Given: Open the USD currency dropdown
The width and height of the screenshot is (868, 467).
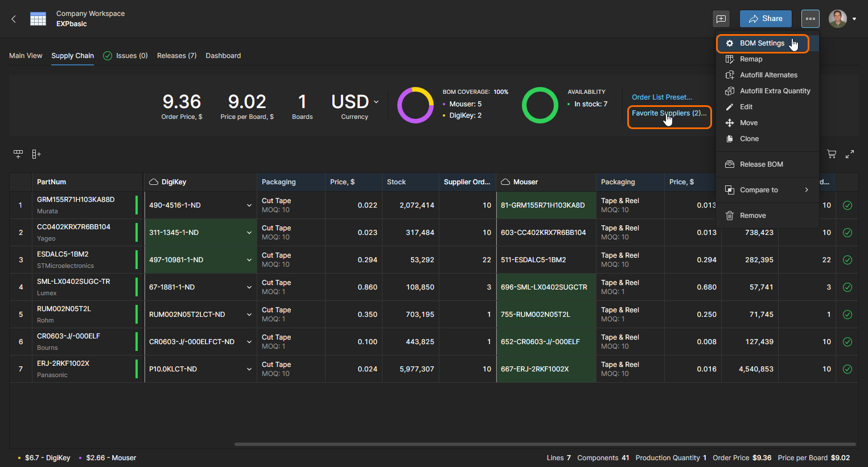Looking at the screenshot, I should pyautogui.click(x=355, y=102).
